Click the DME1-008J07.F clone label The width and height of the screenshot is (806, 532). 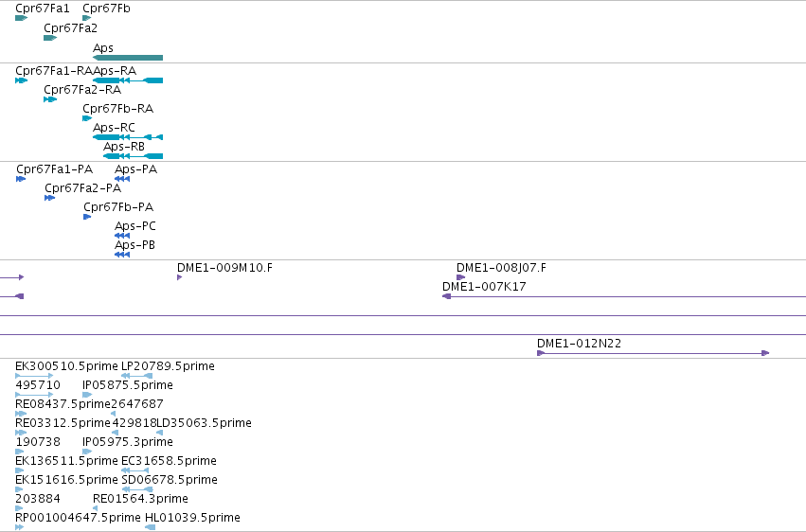coord(501,268)
